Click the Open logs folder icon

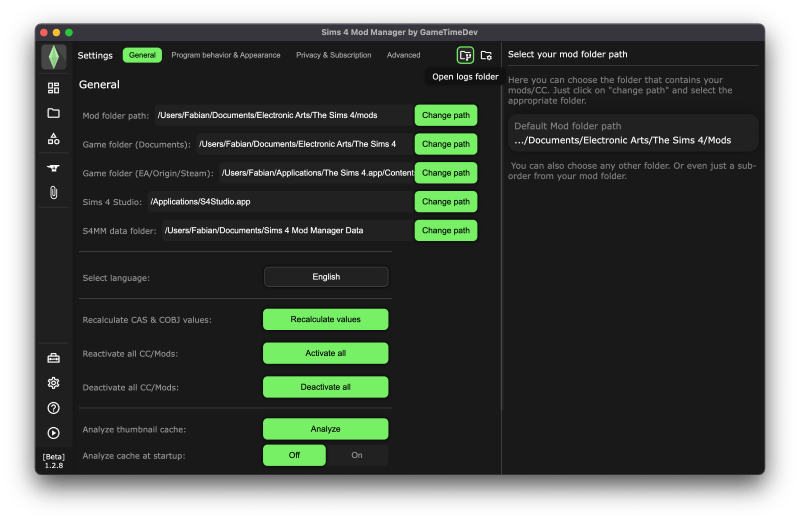[465, 55]
